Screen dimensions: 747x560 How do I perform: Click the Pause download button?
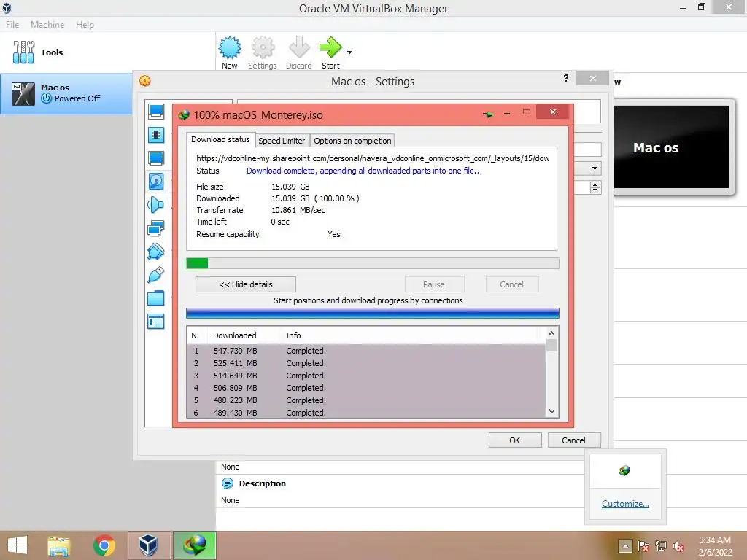[x=434, y=284]
